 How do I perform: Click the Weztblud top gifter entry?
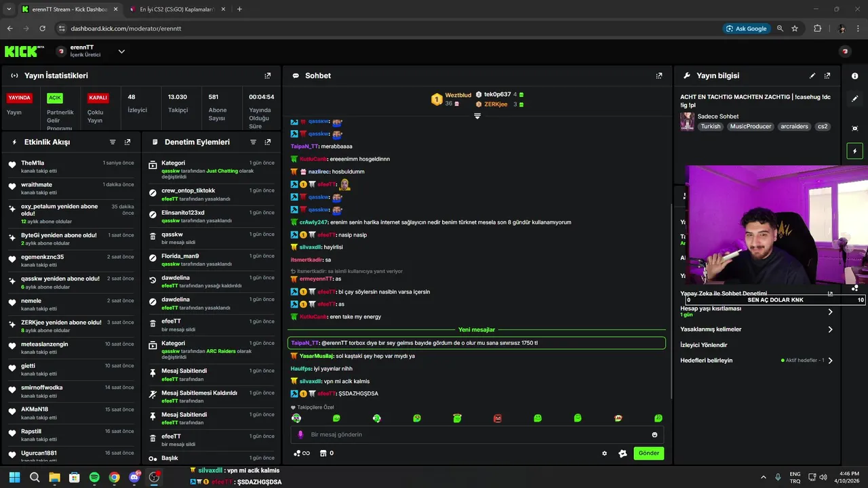(x=452, y=99)
